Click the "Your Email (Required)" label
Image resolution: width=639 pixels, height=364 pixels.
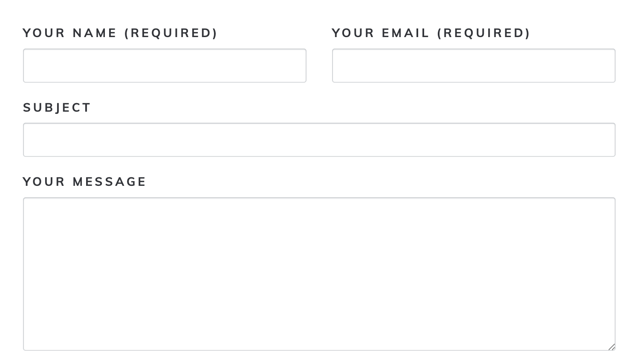[431, 33]
